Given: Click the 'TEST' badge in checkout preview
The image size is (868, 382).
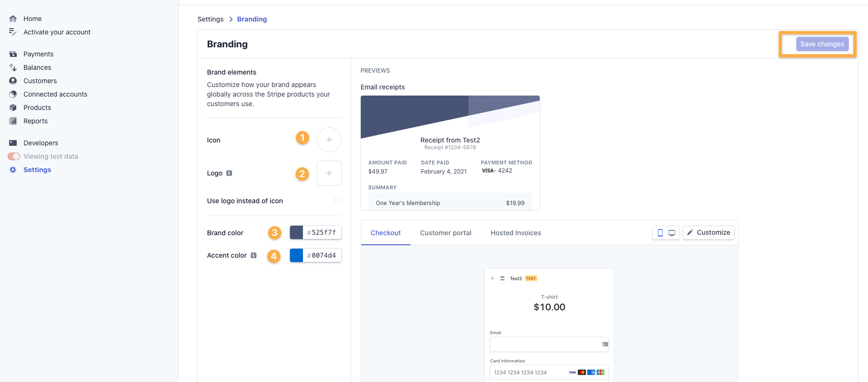Looking at the screenshot, I should [531, 278].
